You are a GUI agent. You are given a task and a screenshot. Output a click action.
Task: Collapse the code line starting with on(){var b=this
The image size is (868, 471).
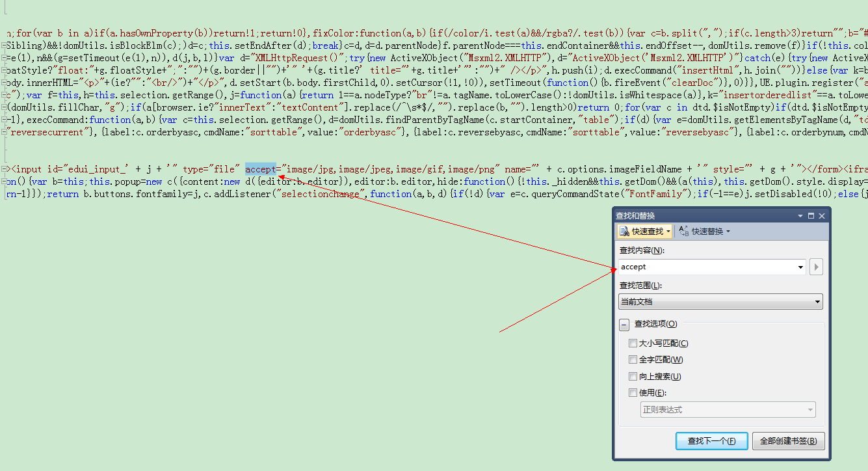[x=4, y=182]
